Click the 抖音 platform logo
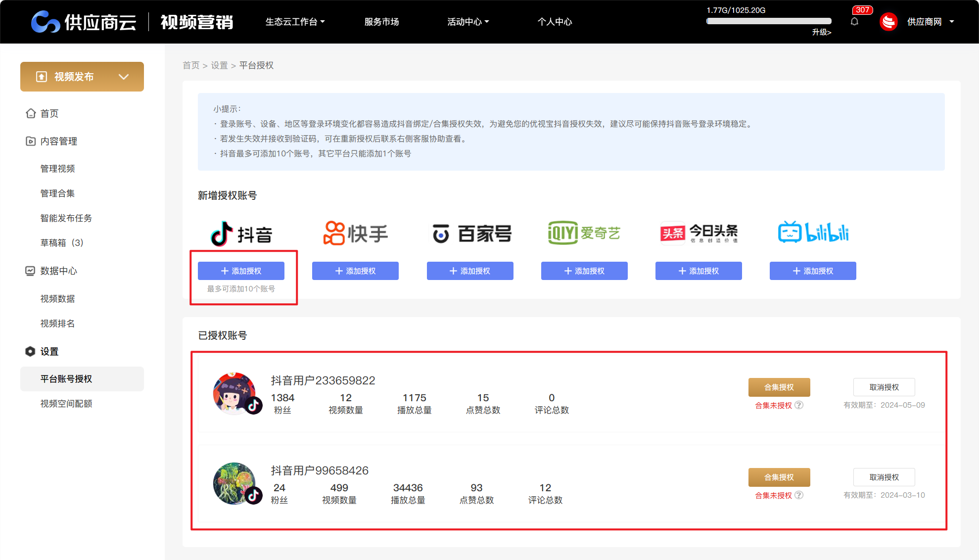 tap(241, 233)
